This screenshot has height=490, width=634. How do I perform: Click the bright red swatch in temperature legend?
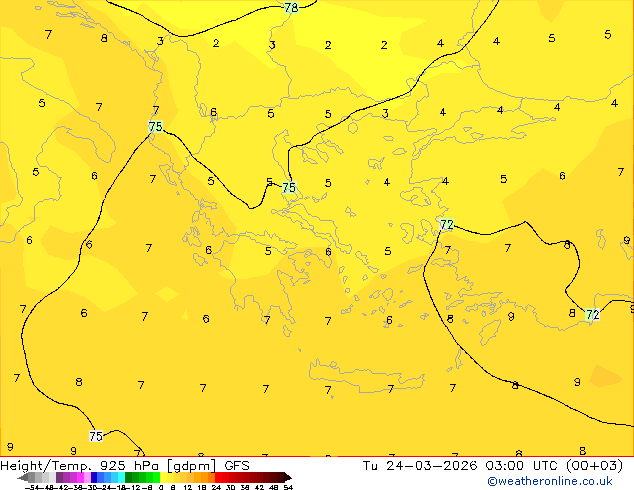pyautogui.click(x=218, y=477)
